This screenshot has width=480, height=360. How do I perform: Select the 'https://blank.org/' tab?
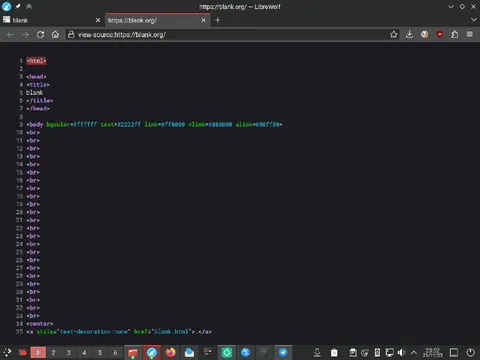pos(158,20)
